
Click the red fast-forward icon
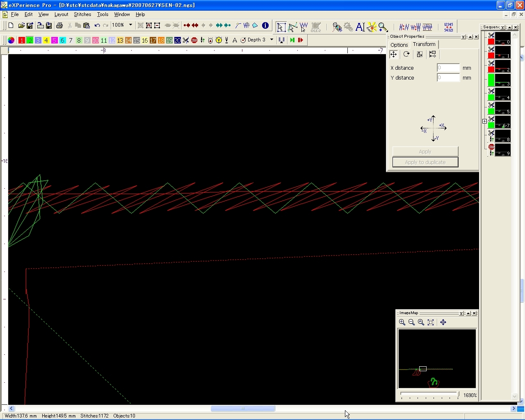tap(300, 40)
